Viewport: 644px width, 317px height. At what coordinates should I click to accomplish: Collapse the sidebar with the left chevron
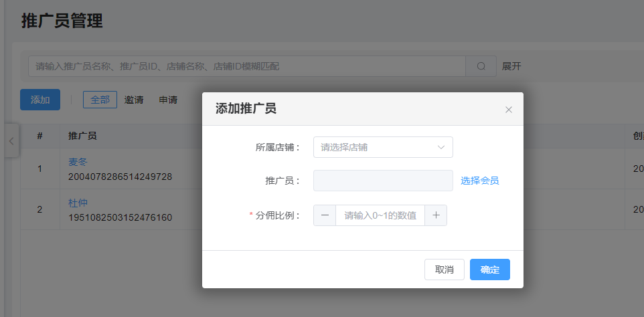tap(11, 141)
